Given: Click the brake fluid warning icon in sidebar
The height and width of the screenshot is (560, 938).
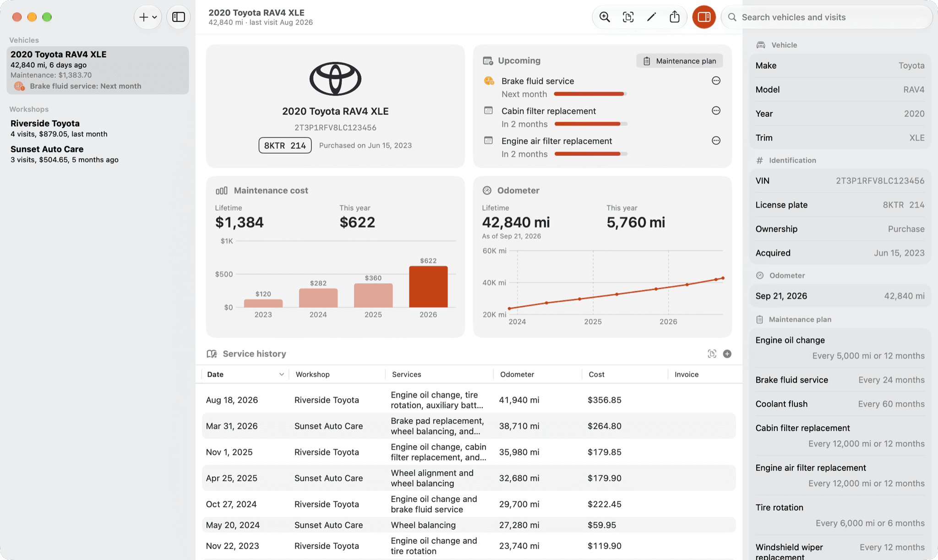Looking at the screenshot, I should (19, 86).
